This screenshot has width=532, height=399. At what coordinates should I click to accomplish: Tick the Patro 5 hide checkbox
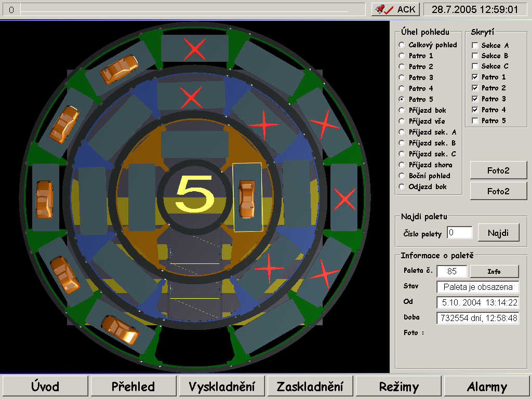tap(475, 121)
